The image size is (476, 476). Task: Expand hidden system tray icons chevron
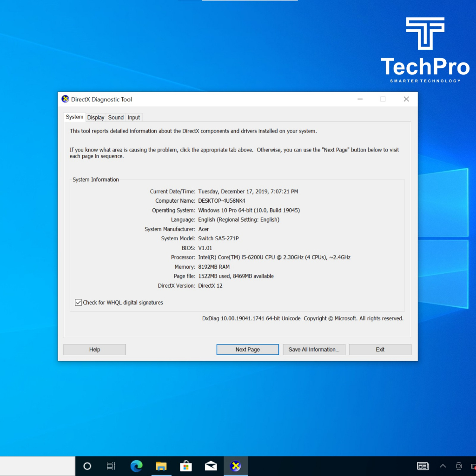click(x=443, y=466)
